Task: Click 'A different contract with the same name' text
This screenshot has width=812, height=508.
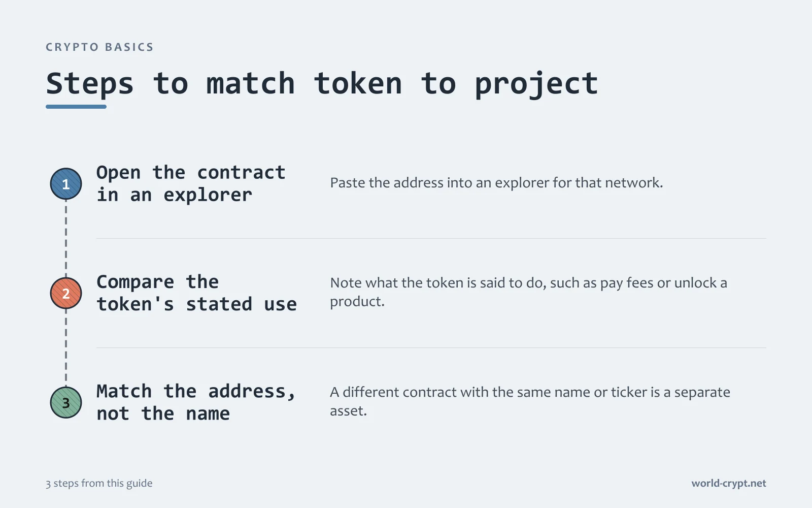Action: tap(530, 401)
